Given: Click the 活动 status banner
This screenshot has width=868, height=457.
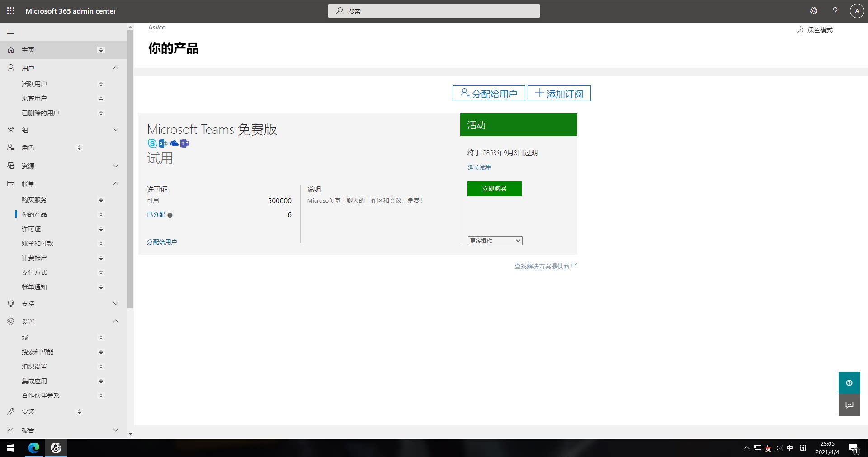Looking at the screenshot, I should click(519, 124).
